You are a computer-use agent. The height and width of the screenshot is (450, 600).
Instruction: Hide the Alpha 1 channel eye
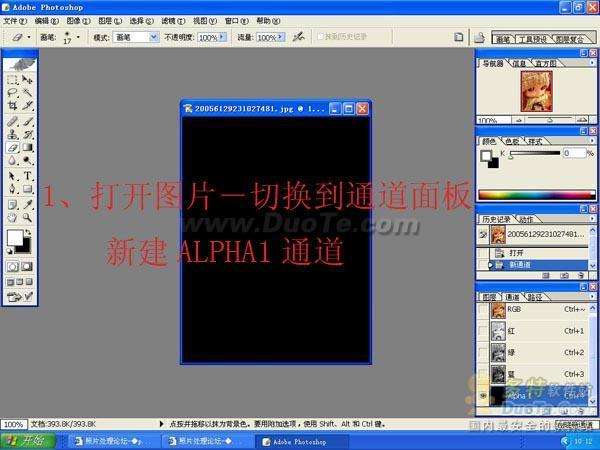coord(484,395)
